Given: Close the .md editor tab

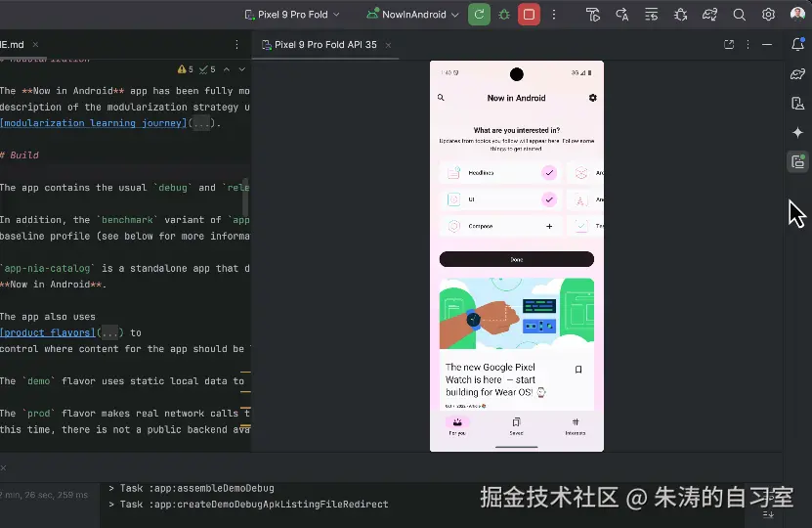Looking at the screenshot, I should click(x=35, y=45).
